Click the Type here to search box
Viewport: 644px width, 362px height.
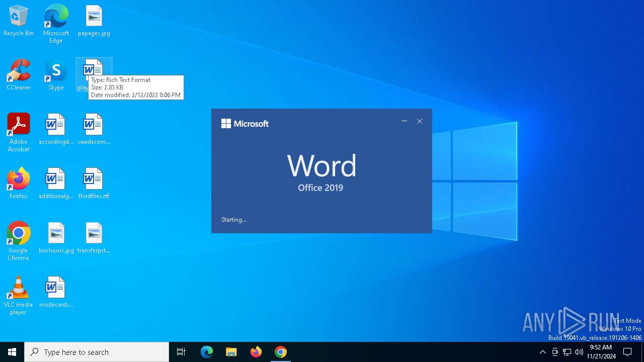tap(97, 352)
